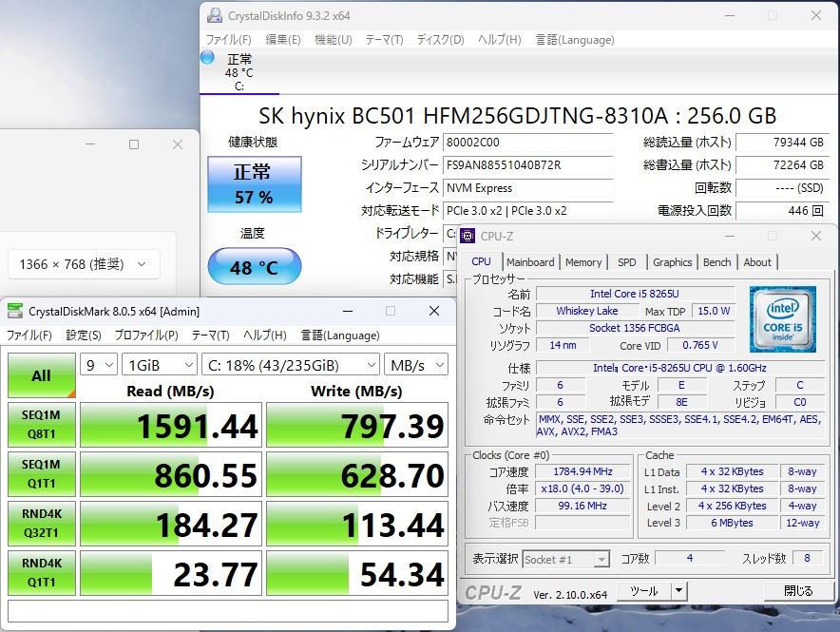The width and height of the screenshot is (840, 632).
Task: Open 言語(Language) menu in CrystalDiskInfo
Action: point(575,40)
